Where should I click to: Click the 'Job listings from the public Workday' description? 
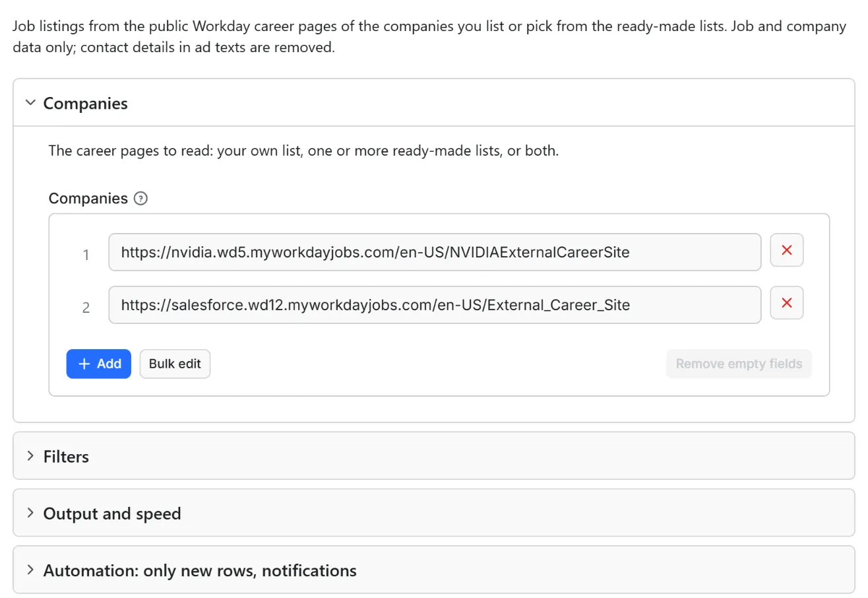(x=429, y=37)
